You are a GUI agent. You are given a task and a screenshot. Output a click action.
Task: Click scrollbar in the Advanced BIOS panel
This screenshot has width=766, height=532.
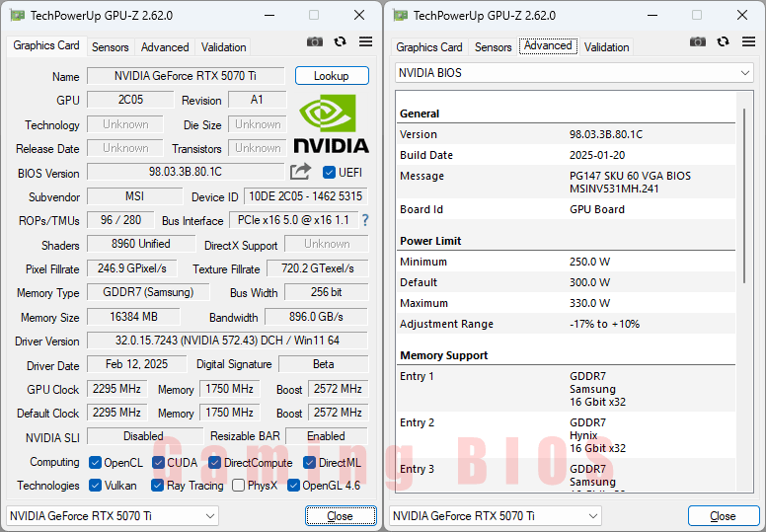744,195
